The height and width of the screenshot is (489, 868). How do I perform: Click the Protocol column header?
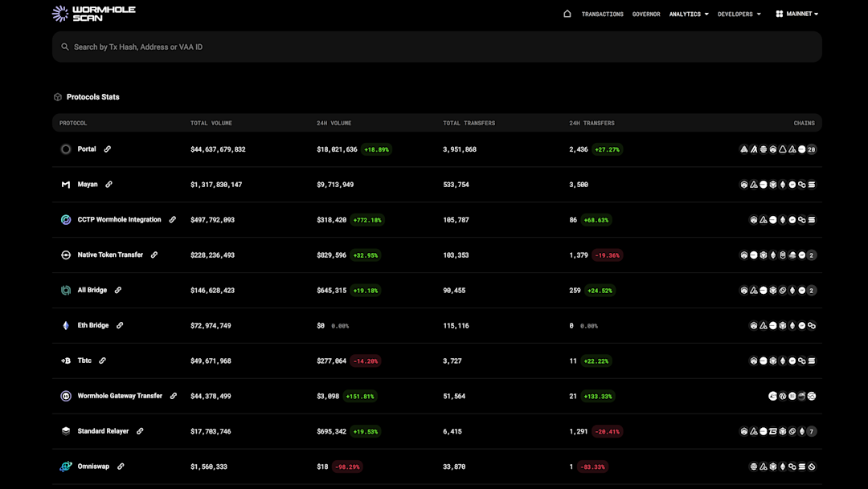[73, 123]
